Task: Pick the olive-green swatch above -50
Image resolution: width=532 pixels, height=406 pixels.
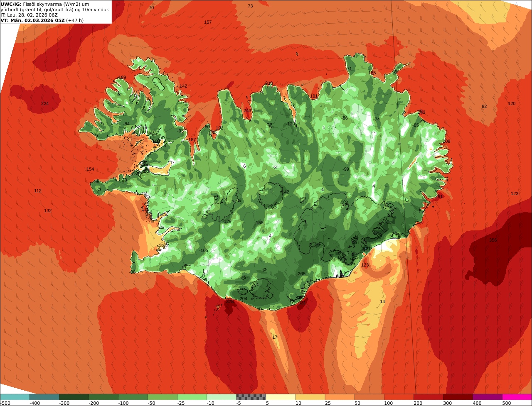Action: 163,397
